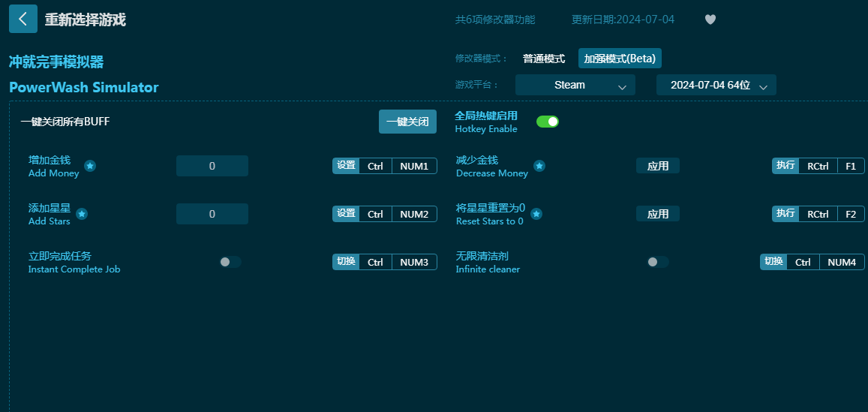Change the NUM1 hotkey key

(414, 166)
